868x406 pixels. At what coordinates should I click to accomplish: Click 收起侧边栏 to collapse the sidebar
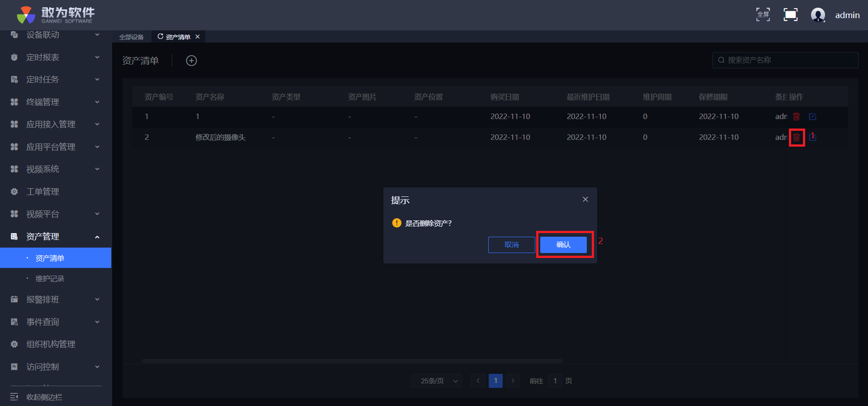(36, 397)
